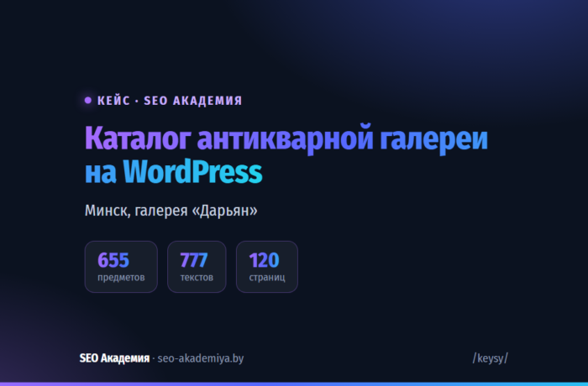Click the "120 страниц" stat card

(x=267, y=267)
